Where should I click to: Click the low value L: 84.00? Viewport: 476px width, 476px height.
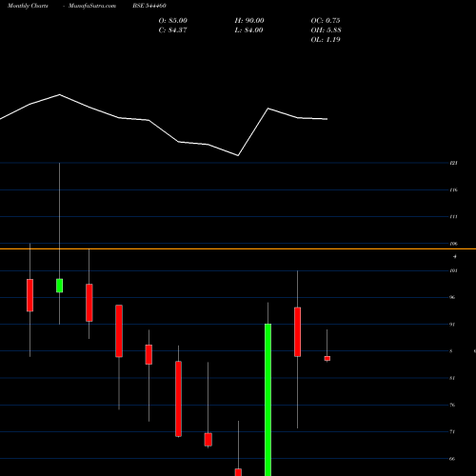click(x=249, y=30)
